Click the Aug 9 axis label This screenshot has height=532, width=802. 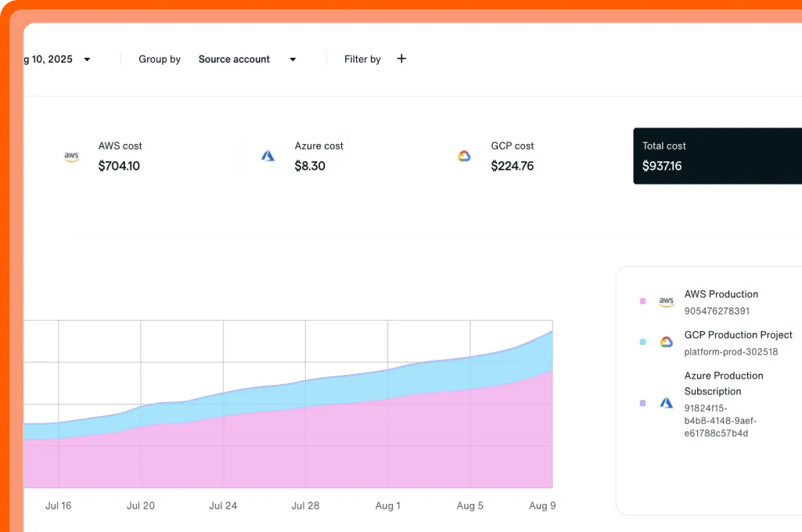(542, 506)
